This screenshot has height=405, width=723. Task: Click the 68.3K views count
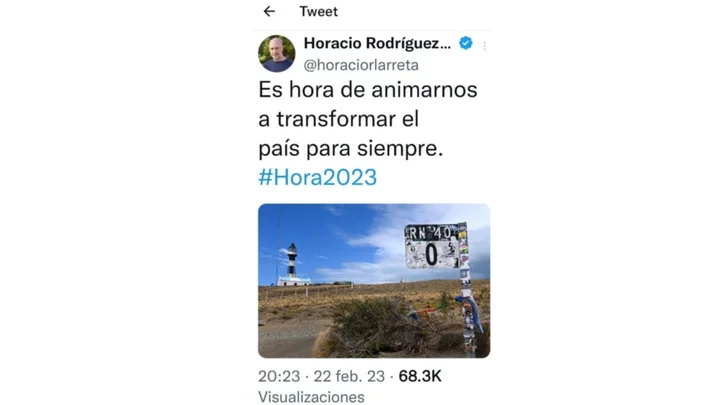(x=420, y=376)
